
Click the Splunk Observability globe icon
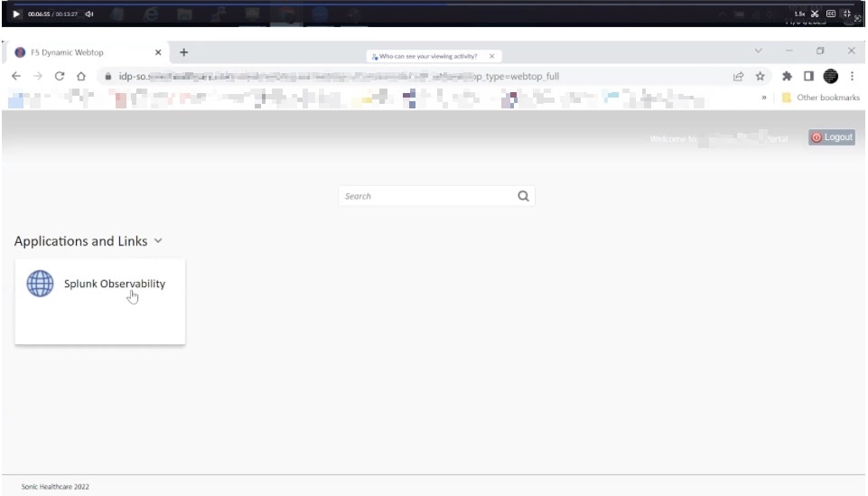click(x=41, y=284)
